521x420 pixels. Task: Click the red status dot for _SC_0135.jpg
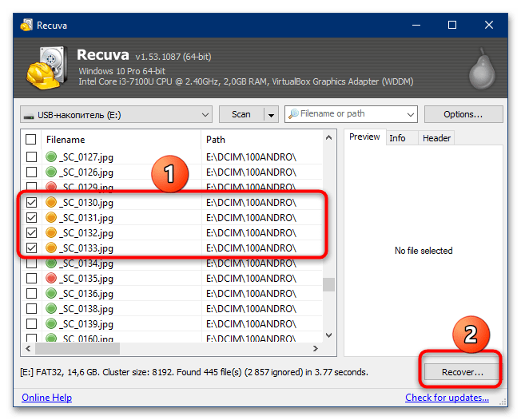(x=51, y=278)
